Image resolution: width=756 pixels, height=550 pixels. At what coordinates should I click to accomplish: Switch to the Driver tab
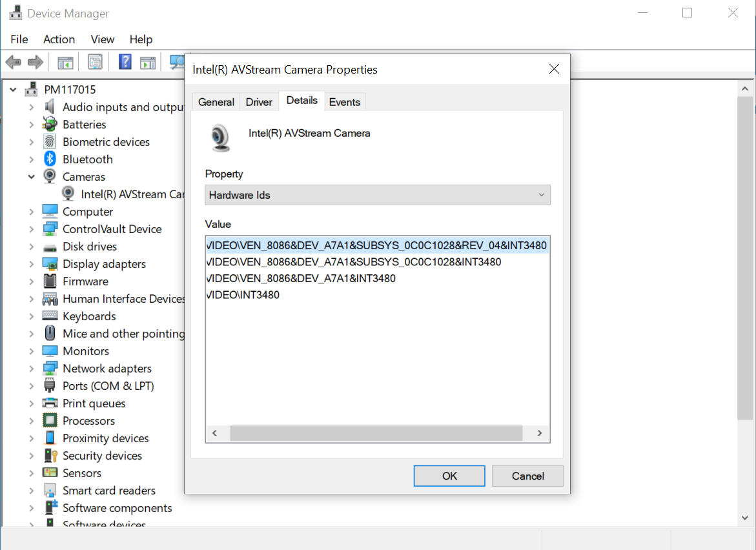coord(259,102)
